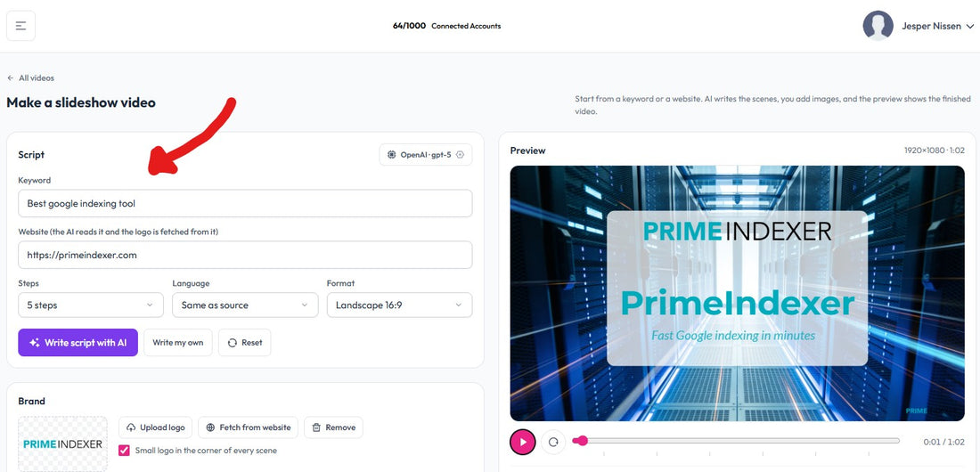The image size is (980, 472).
Task: Click the settings gear beside gpt-5
Action: click(461, 154)
